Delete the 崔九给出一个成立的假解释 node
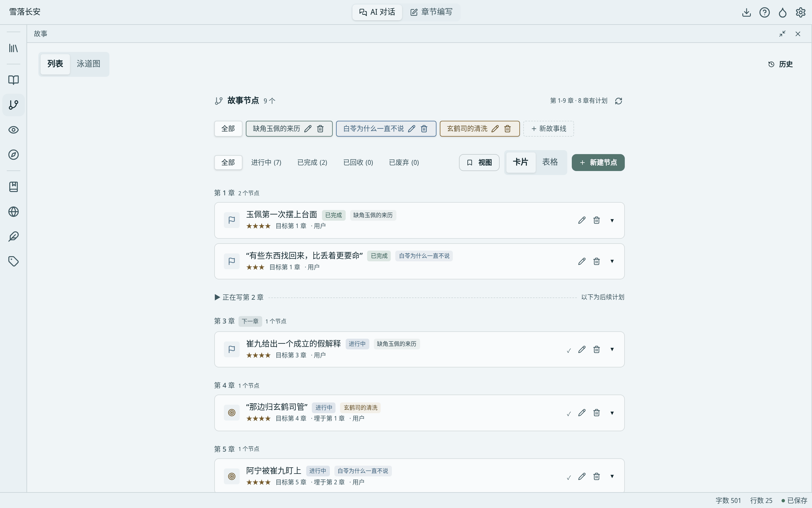Viewport: 812px width, 508px height. 596,349
